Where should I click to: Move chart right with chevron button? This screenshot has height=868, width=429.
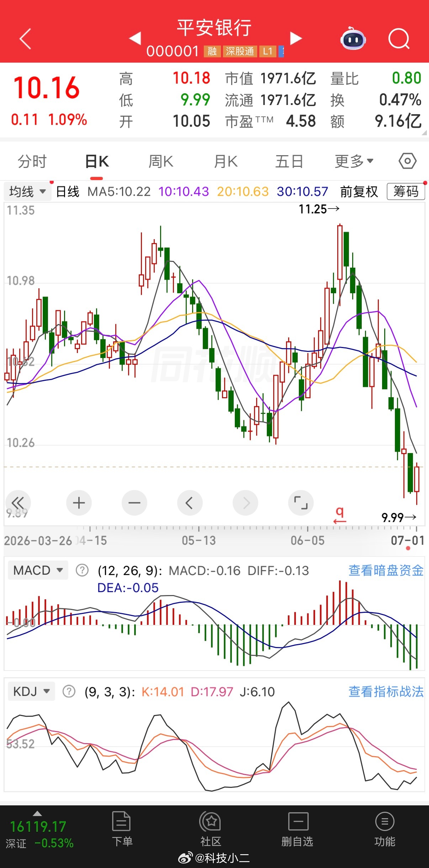click(245, 503)
